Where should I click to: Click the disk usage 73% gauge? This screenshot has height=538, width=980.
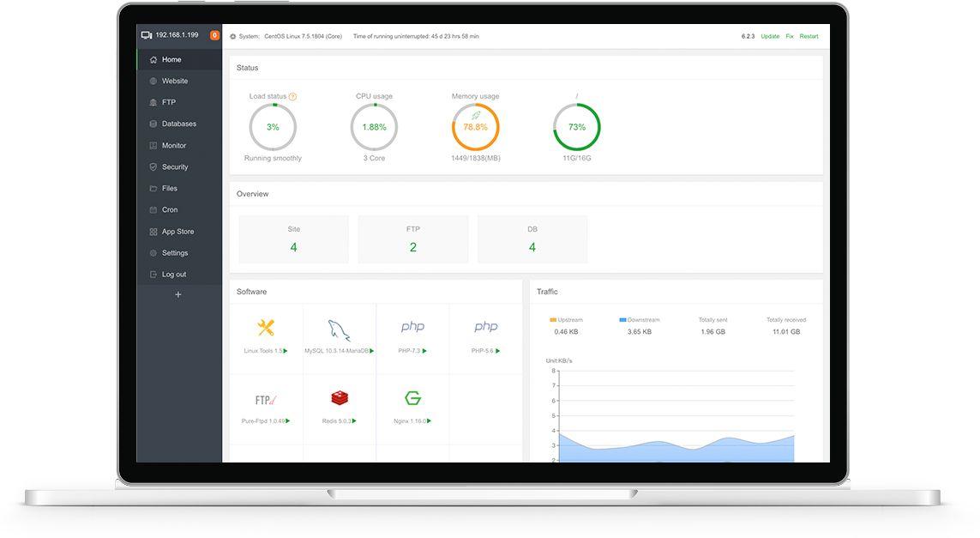(577, 127)
